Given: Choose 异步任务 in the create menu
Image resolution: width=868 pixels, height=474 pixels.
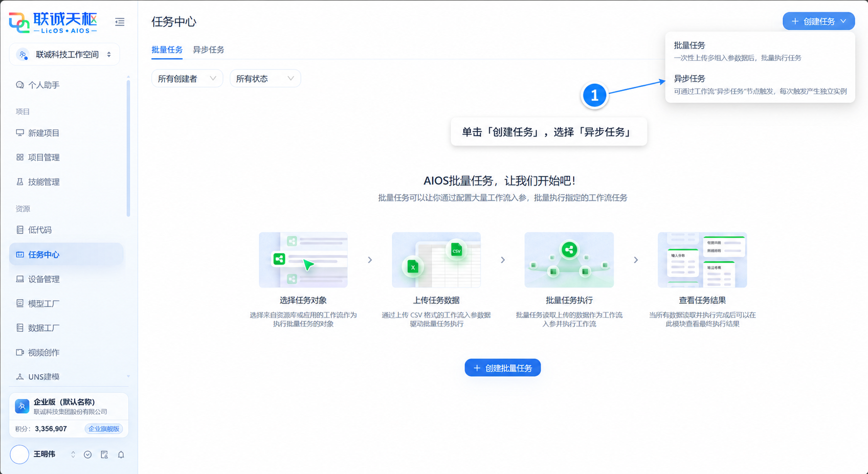Looking at the screenshot, I should (x=760, y=85).
